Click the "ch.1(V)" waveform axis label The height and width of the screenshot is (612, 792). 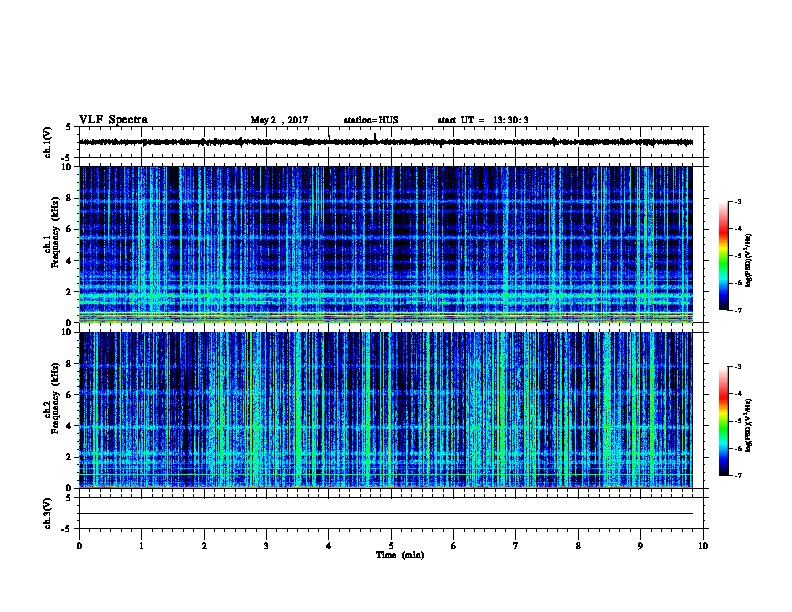pos(47,142)
